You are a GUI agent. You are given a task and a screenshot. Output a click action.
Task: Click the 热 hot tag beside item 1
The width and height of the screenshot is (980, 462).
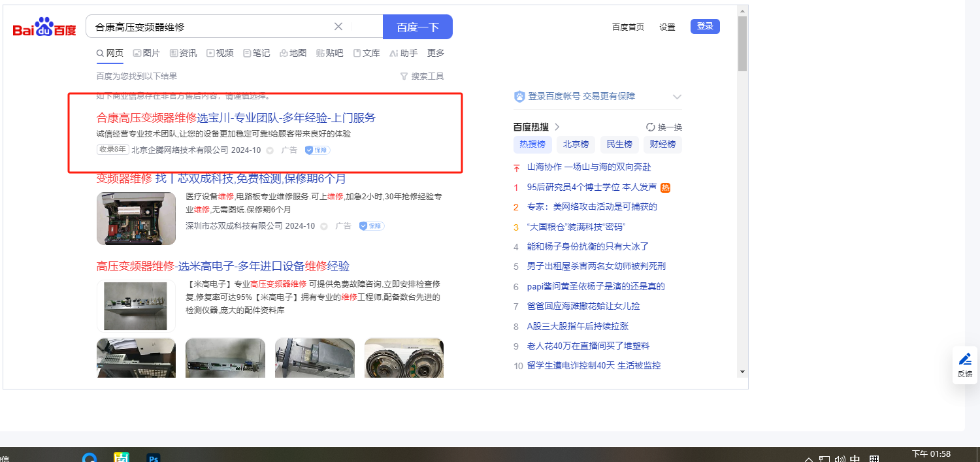(666, 188)
